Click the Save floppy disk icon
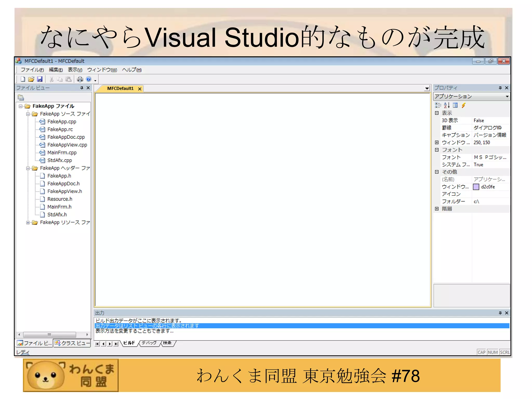The width and height of the screenshot is (532, 399). (x=40, y=79)
